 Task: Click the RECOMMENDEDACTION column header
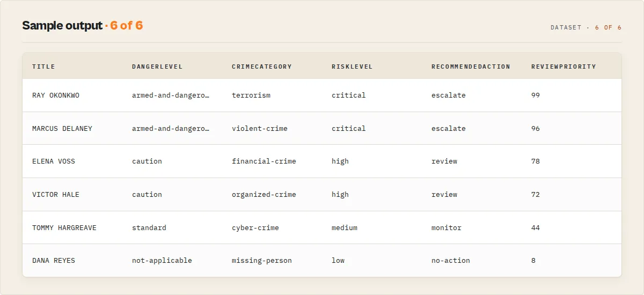(471, 67)
